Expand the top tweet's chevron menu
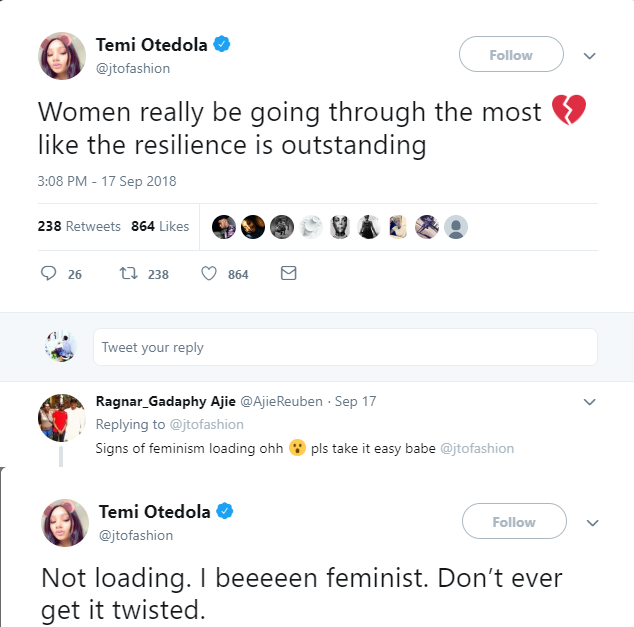 [589, 56]
